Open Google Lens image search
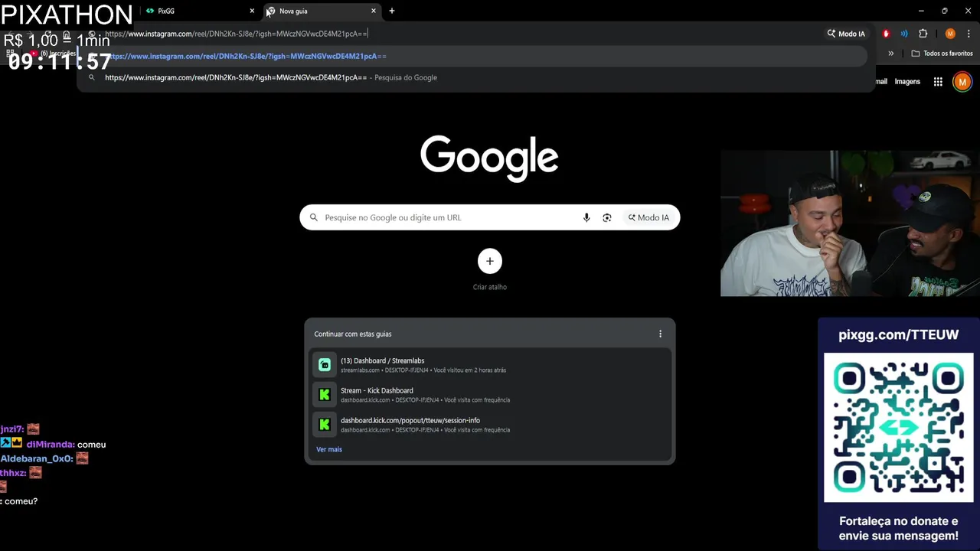 click(607, 217)
